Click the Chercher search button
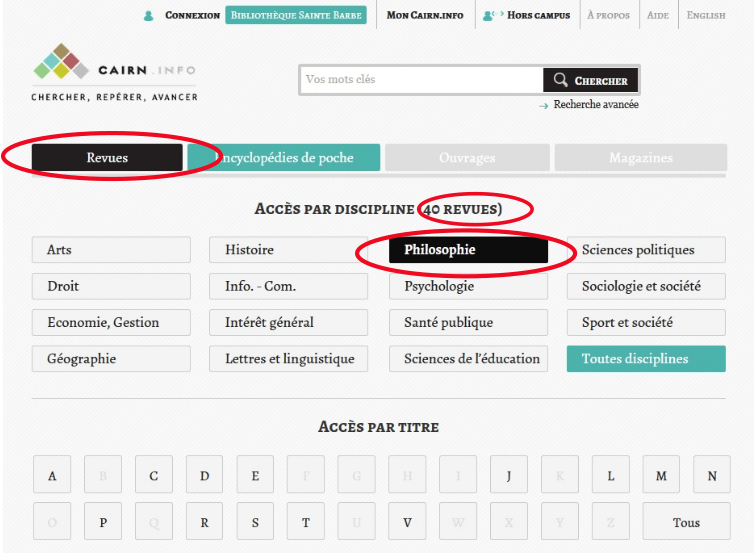The image size is (754, 553). point(591,80)
